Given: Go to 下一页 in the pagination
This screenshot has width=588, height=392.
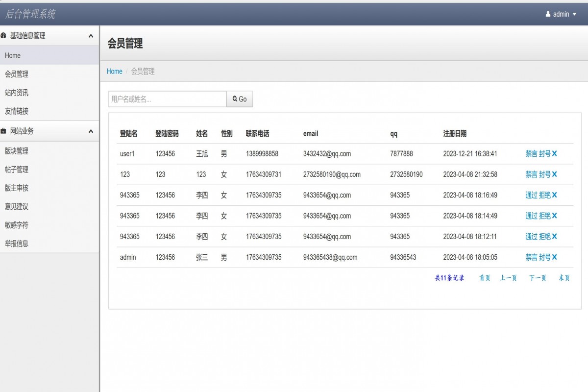Looking at the screenshot, I should [x=537, y=277].
